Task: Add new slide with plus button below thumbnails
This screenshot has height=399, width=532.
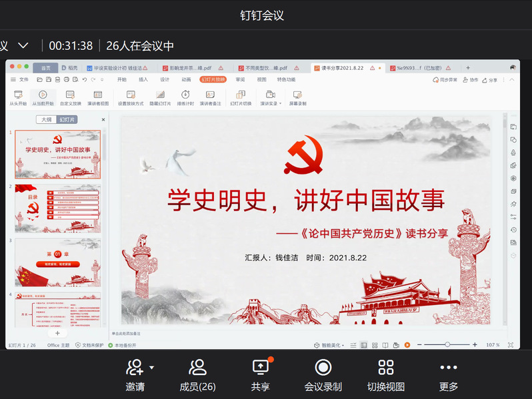Action: (57, 333)
